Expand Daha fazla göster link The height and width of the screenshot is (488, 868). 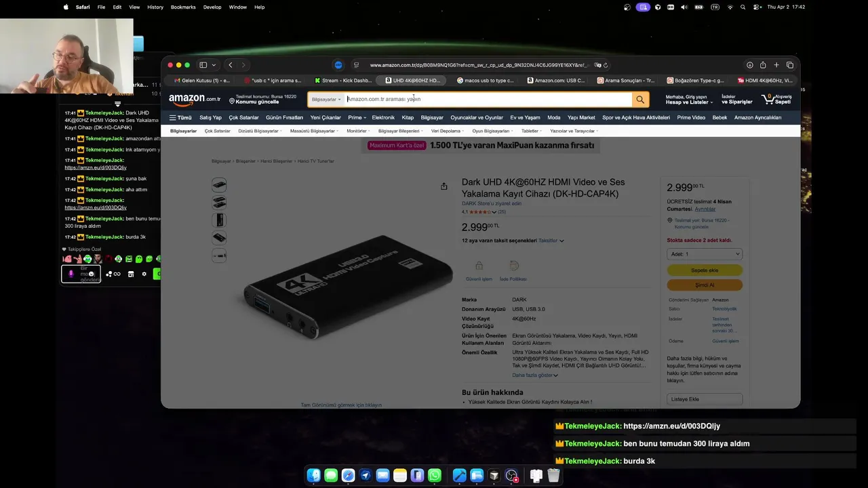535,375
